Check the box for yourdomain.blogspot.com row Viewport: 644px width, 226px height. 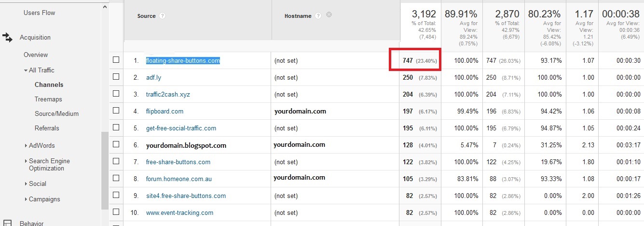(x=116, y=144)
